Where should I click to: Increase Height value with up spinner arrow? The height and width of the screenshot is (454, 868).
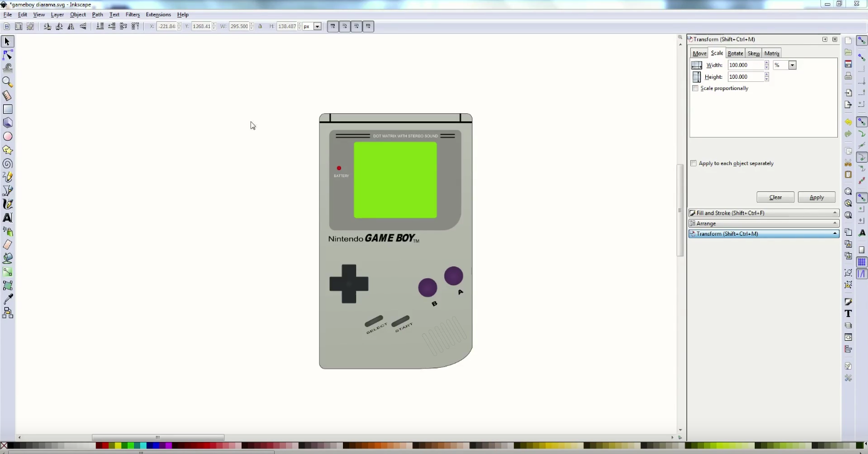coord(767,75)
